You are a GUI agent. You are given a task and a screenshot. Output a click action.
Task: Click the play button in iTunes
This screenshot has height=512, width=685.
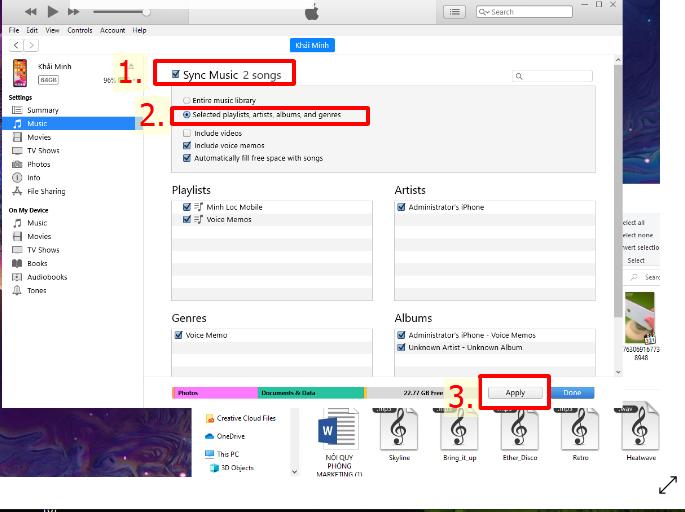[52, 11]
